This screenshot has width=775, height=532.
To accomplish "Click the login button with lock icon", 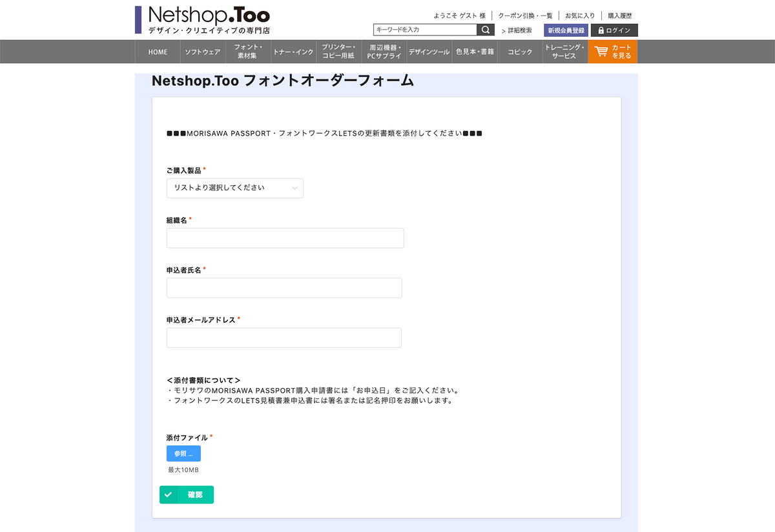I will click(x=614, y=30).
